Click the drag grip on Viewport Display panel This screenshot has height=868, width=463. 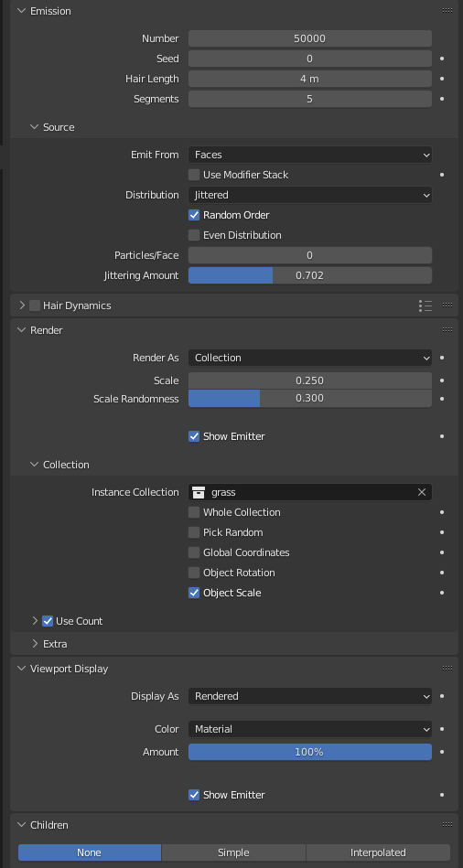click(447, 669)
